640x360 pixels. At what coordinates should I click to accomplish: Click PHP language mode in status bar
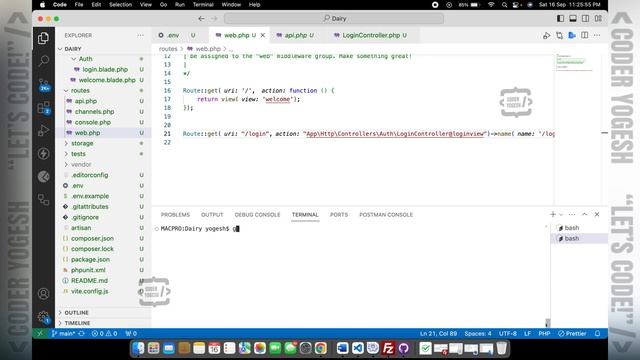tap(544, 333)
